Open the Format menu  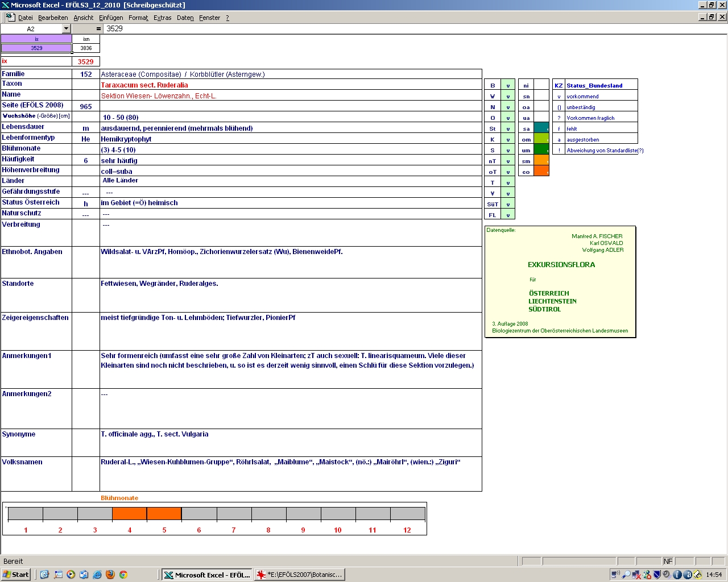tap(138, 18)
